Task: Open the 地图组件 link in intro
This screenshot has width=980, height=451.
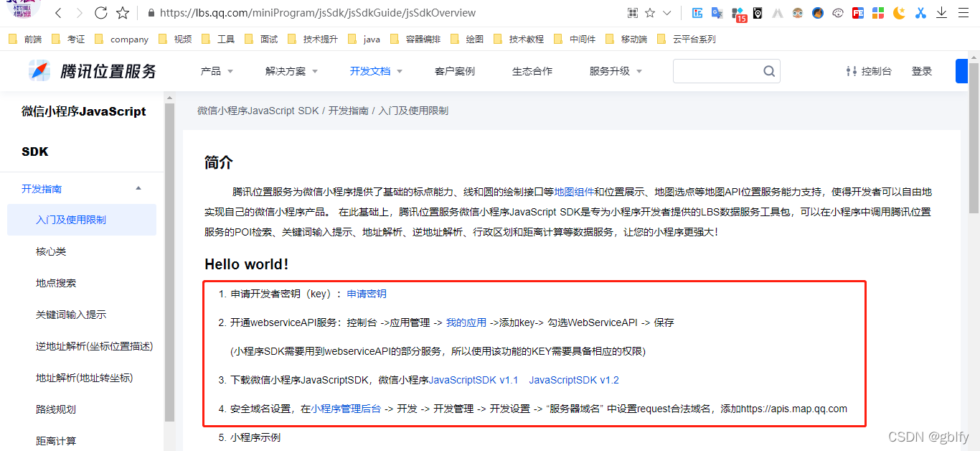Action: point(574,192)
